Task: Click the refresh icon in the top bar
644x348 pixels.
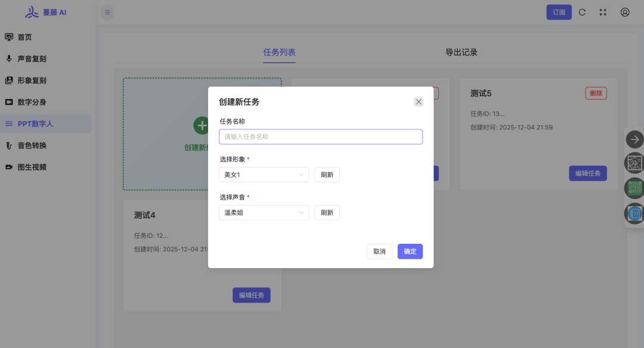Action: pos(582,12)
